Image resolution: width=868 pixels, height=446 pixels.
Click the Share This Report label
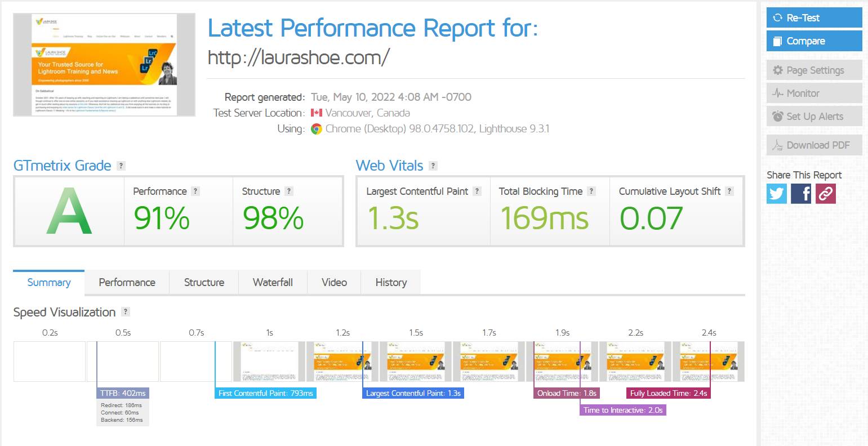point(804,175)
